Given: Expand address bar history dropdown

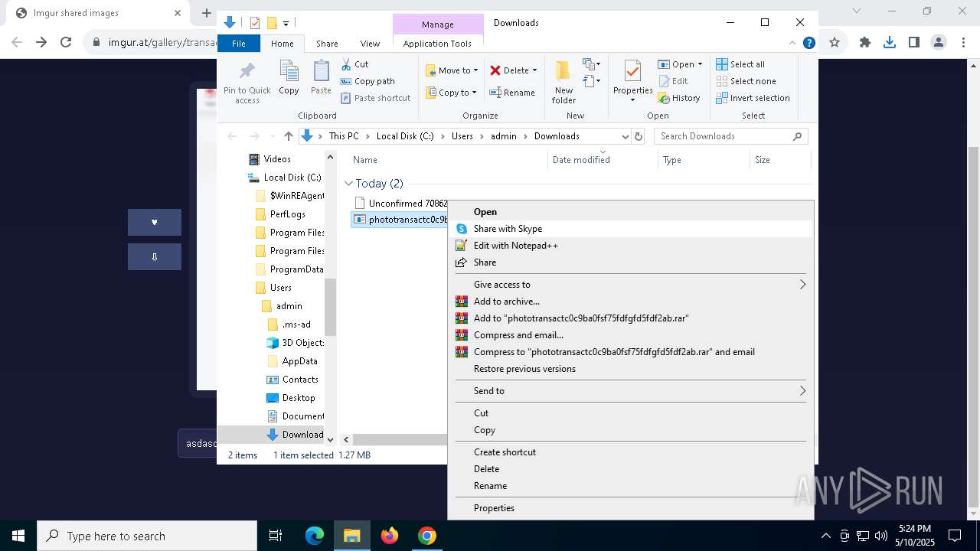Looking at the screenshot, I should coord(625,136).
